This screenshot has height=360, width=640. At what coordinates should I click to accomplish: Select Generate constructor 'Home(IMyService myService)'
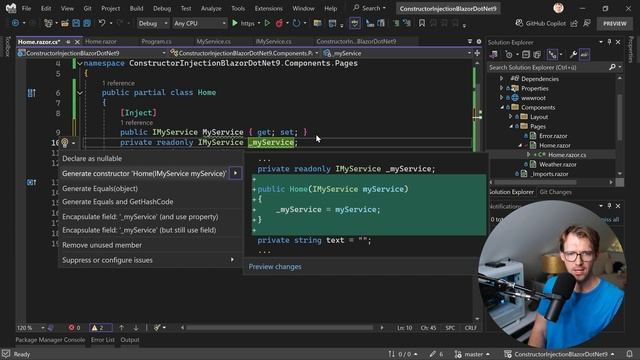pyautogui.click(x=145, y=173)
